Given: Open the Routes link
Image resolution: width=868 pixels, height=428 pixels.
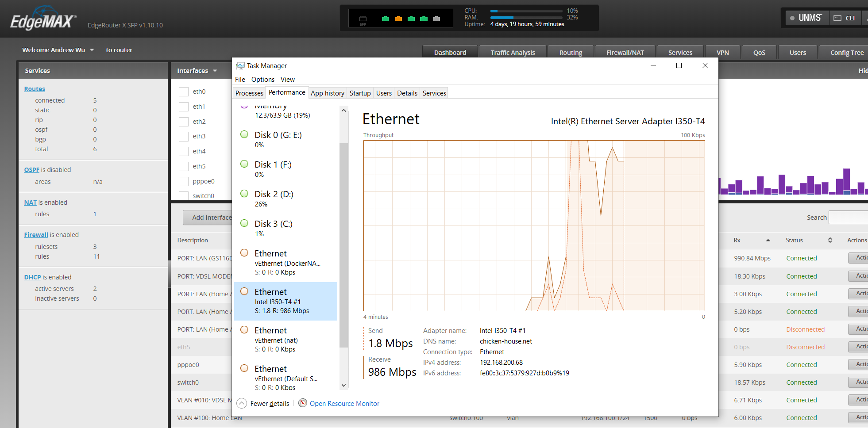Looking at the screenshot, I should (x=35, y=89).
